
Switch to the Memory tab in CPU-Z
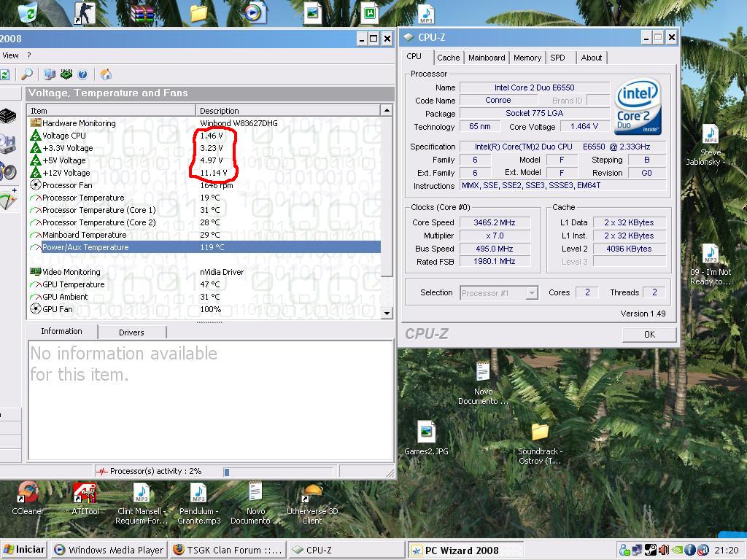pyautogui.click(x=527, y=58)
